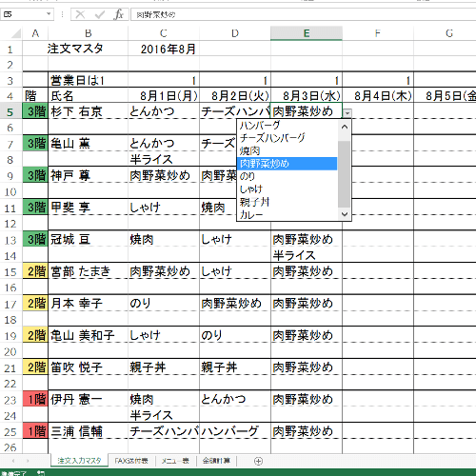Click the previous-sheet navigation arrow

click(x=13, y=461)
